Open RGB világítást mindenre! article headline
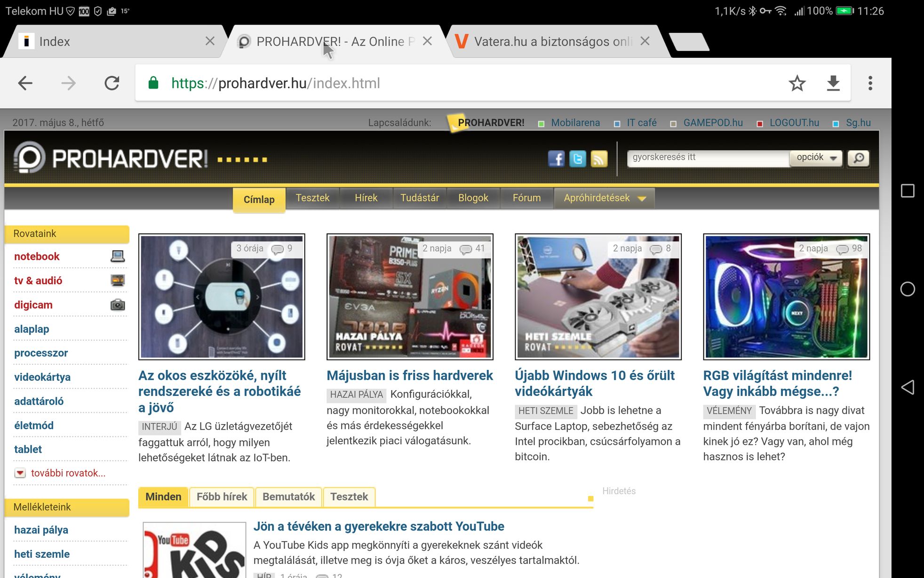Screen dimensions: 924x578 777,384
